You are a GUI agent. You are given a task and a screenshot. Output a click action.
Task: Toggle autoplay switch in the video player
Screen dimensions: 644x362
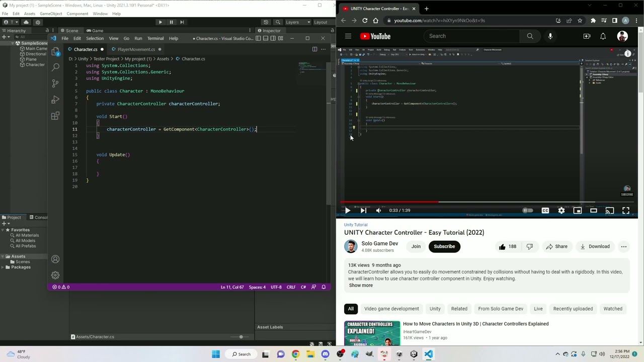tap(527, 210)
